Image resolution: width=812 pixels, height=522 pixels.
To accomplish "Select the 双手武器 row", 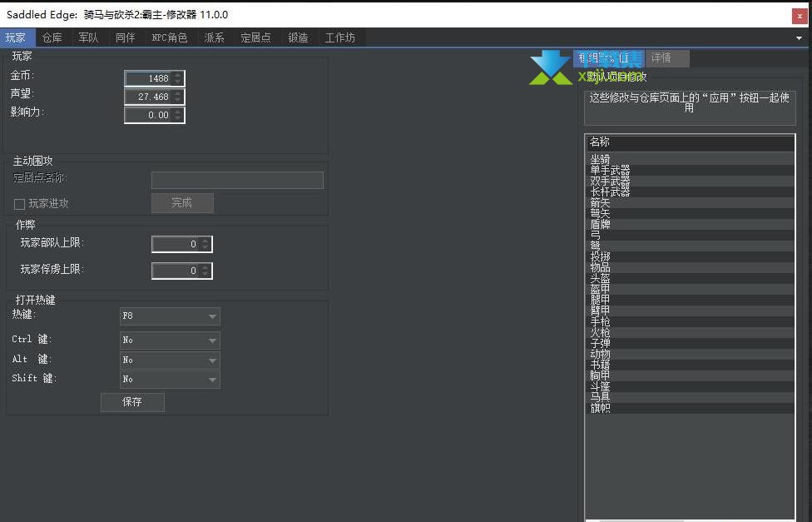I will (691, 181).
